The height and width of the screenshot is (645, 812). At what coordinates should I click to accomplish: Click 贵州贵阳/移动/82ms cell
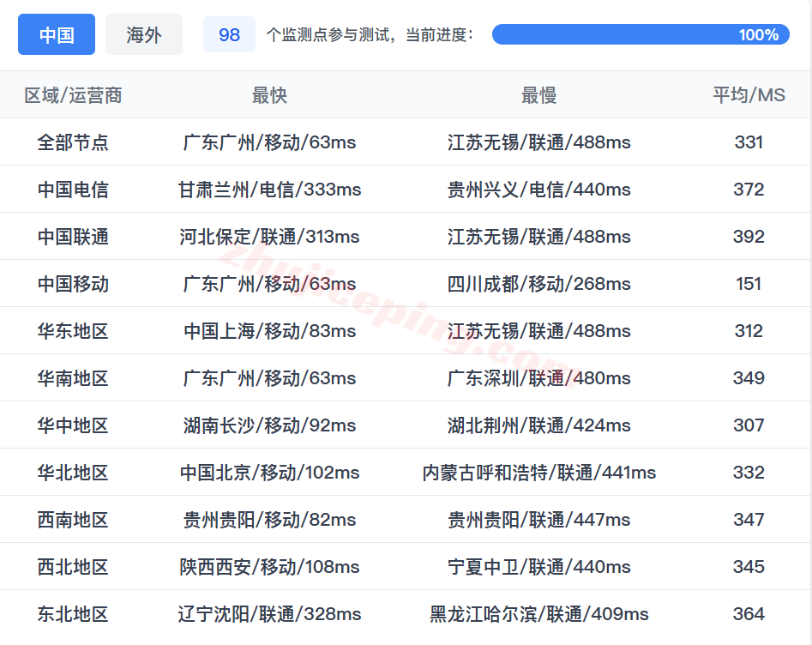point(269,519)
